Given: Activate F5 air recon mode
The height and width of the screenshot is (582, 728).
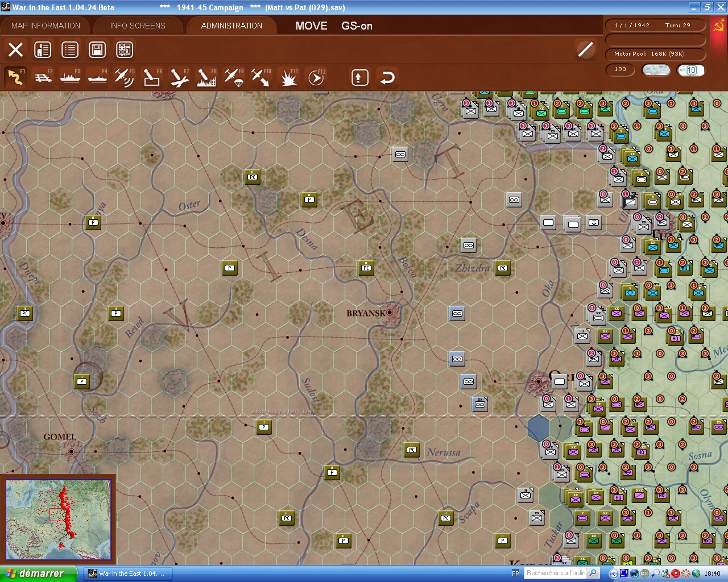Looking at the screenshot, I should (x=125, y=77).
